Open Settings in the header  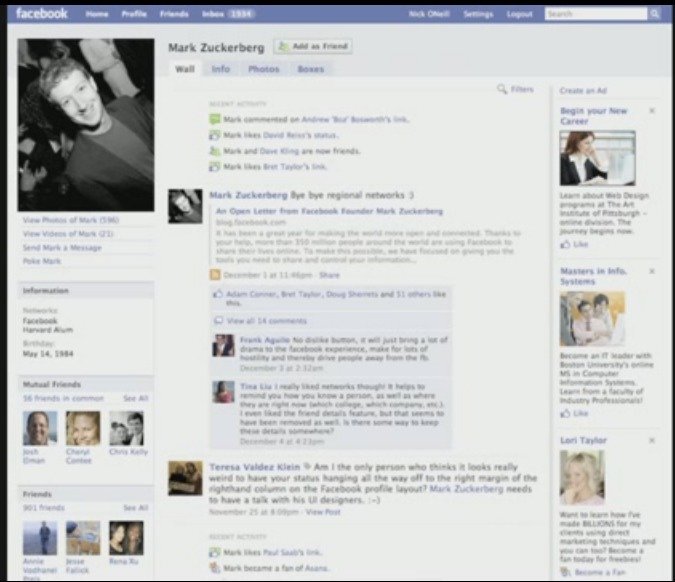click(x=478, y=14)
